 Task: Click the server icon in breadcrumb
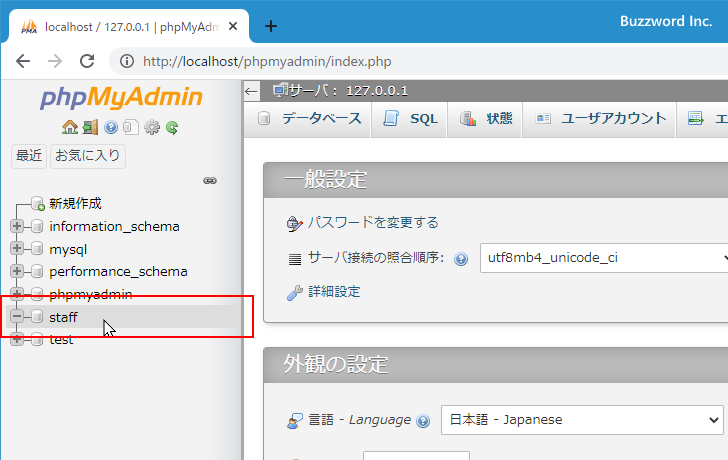coord(280,90)
